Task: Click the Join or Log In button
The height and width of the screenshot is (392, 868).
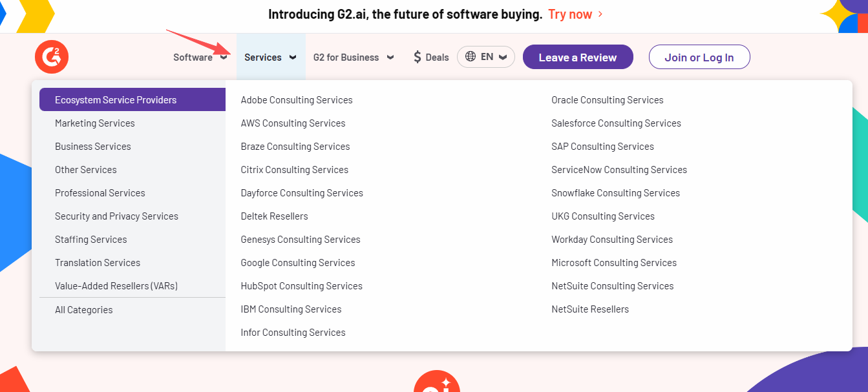Action: 699,57
